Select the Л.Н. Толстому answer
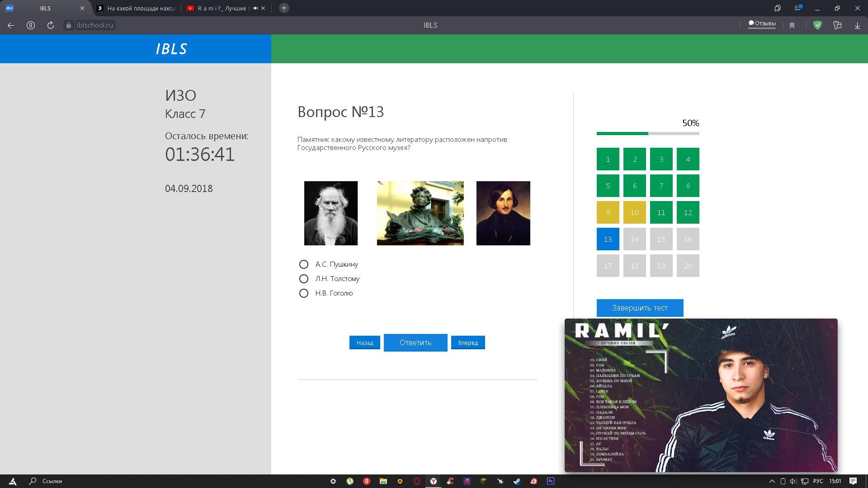This screenshot has height=488, width=868. pyautogui.click(x=304, y=279)
